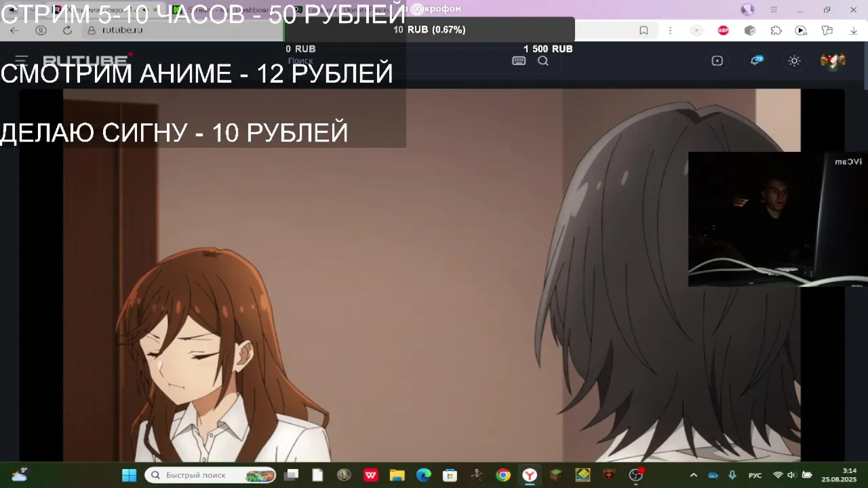This screenshot has height=488, width=868.
Task: Open WPS Office from the taskbar
Action: pyautogui.click(x=370, y=475)
